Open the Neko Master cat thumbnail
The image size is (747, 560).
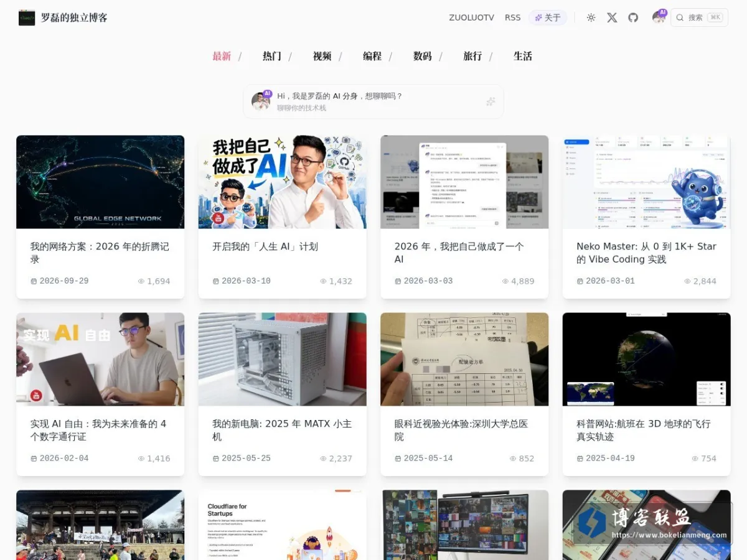pyautogui.click(x=647, y=182)
